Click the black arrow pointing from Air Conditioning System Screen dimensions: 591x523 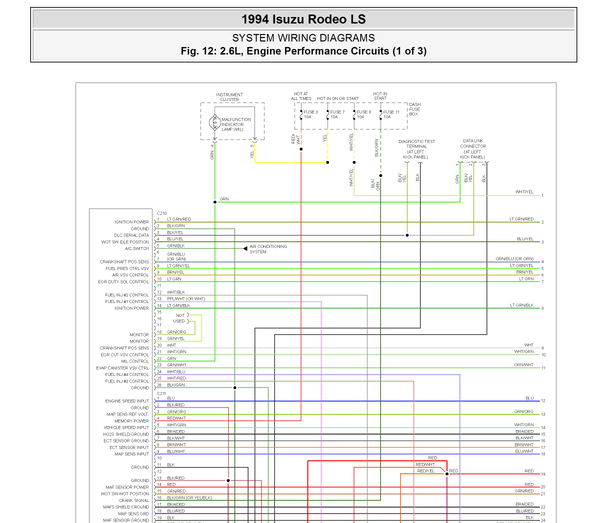245,248
